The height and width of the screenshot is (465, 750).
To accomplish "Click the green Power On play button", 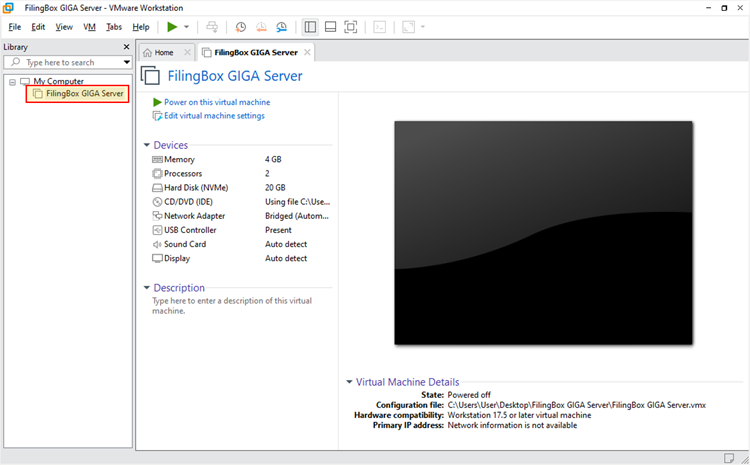I will point(172,27).
